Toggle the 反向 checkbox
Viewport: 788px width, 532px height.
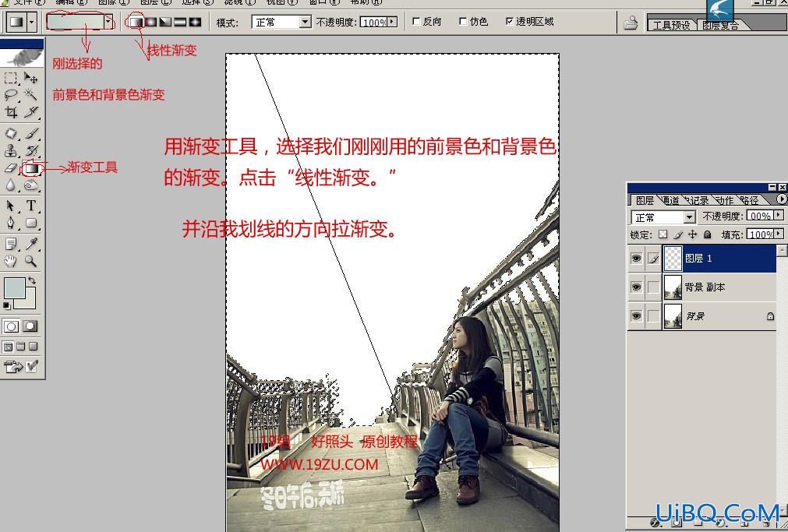click(416, 21)
